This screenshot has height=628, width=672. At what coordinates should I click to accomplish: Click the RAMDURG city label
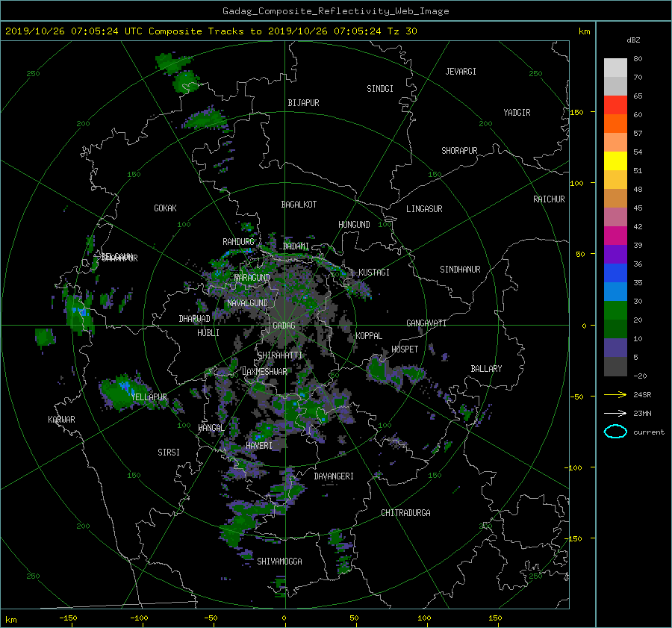pos(238,242)
